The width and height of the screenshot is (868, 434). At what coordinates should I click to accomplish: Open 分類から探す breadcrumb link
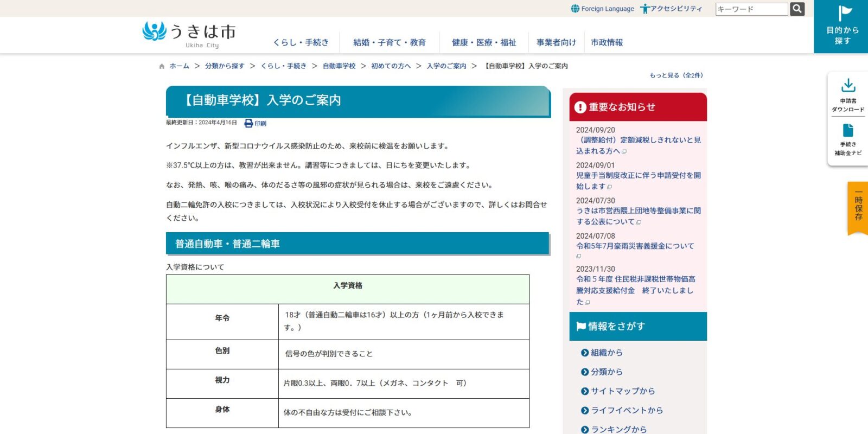pyautogui.click(x=225, y=66)
